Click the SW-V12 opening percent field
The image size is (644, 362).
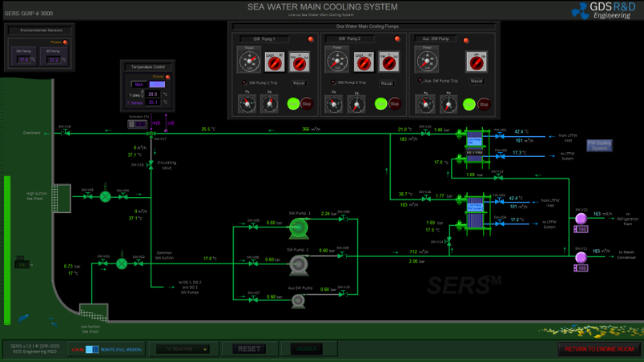(582, 229)
